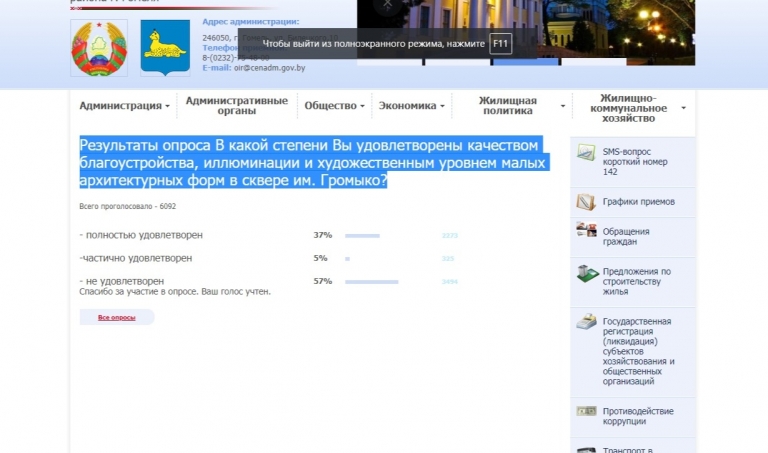
Task: Click the Обращения граждан icon
Action: [x=586, y=231]
